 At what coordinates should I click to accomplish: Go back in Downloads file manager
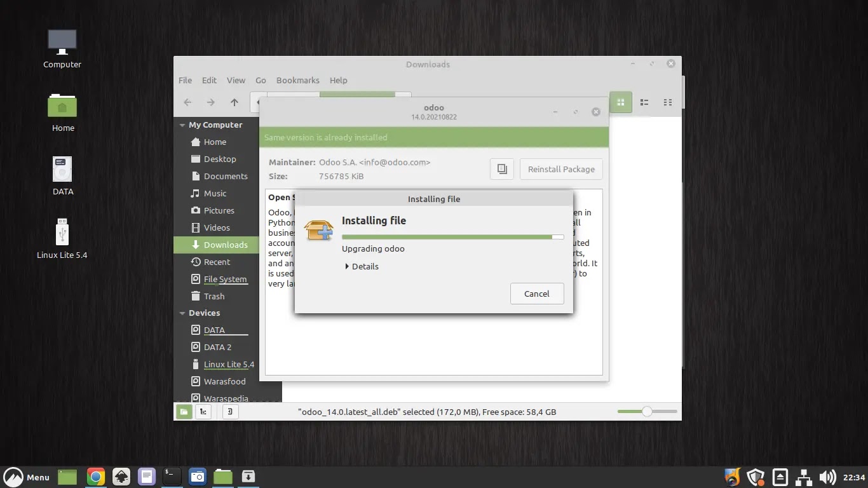[187, 102]
